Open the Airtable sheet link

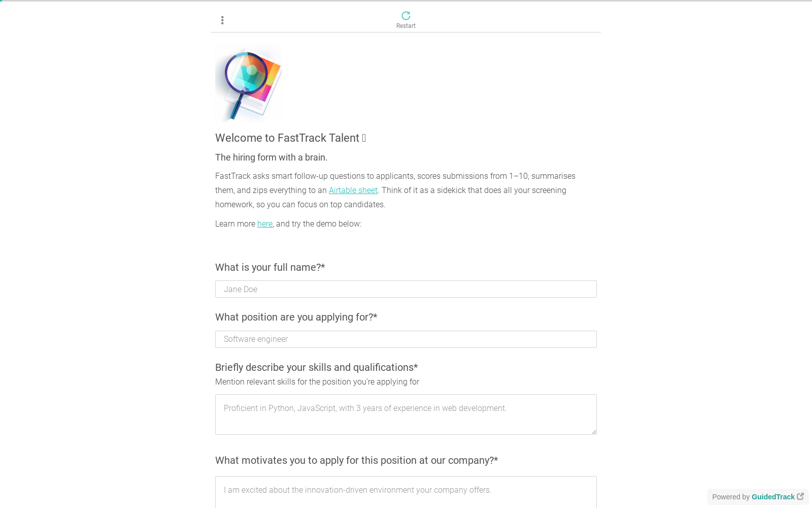[353, 190]
